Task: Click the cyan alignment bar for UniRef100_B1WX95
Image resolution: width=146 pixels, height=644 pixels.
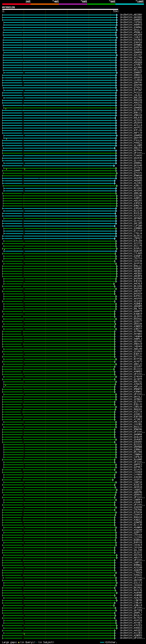Action: pos(60,251)
